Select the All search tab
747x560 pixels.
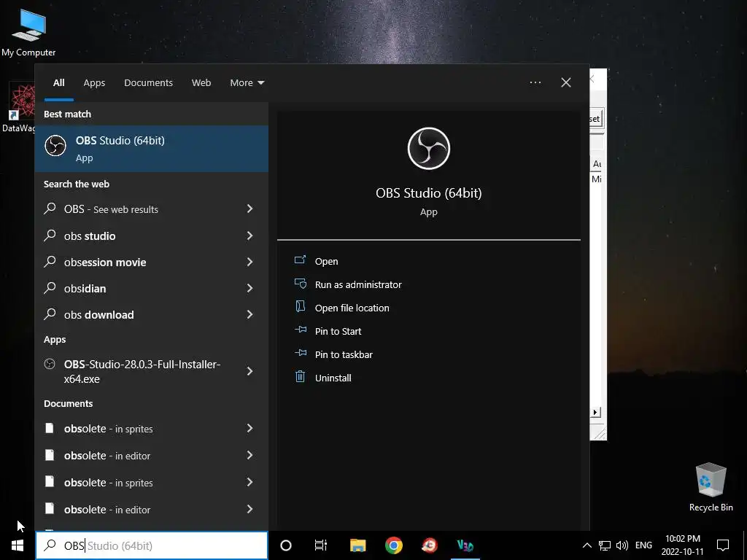click(59, 83)
